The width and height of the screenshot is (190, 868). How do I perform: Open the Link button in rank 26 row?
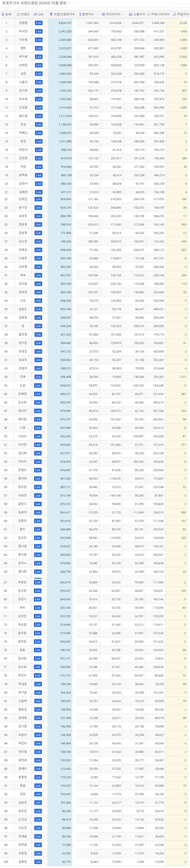tap(39, 233)
